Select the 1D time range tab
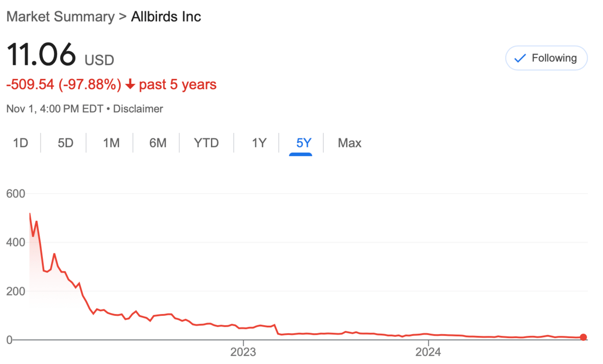This screenshot has width=603, height=364. point(21,143)
